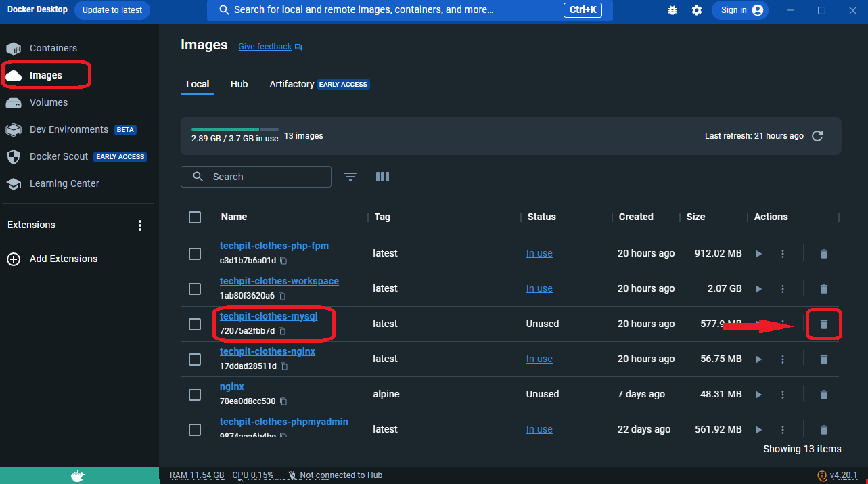The width and height of the screenshot is (868, 484).
Task: Go to Volumes in the sidebar
Action: (49, 102)
